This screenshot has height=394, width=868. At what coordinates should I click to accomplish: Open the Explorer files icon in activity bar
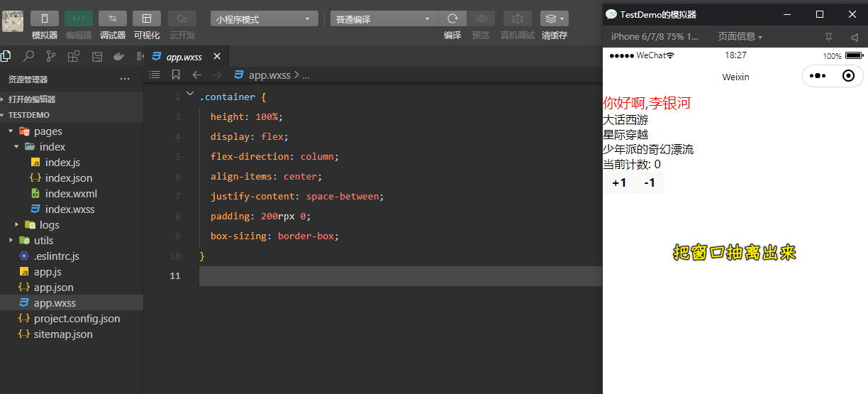[x=6, y=56]
